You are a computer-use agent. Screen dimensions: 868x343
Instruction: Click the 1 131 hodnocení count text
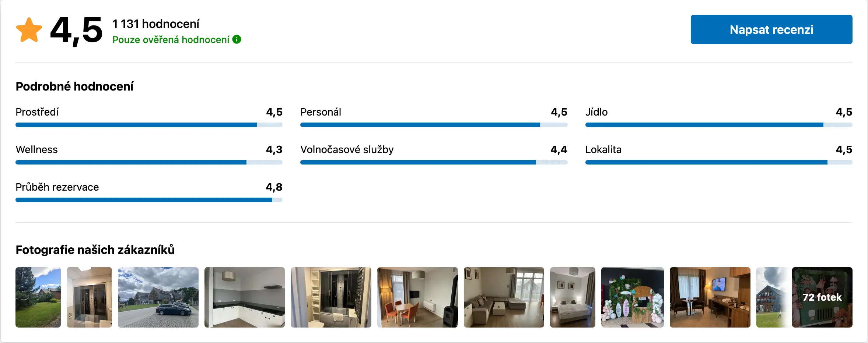tap(155, 24)
